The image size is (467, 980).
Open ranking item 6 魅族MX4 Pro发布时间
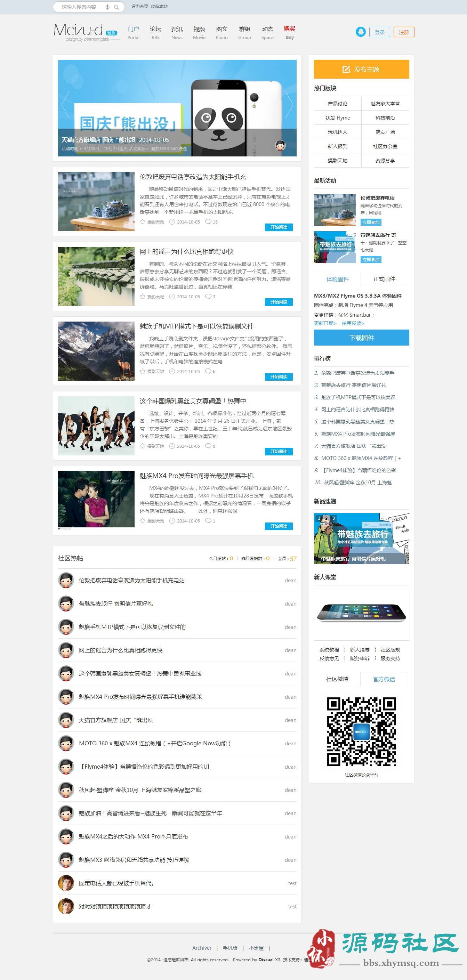[x=358, y=434]
